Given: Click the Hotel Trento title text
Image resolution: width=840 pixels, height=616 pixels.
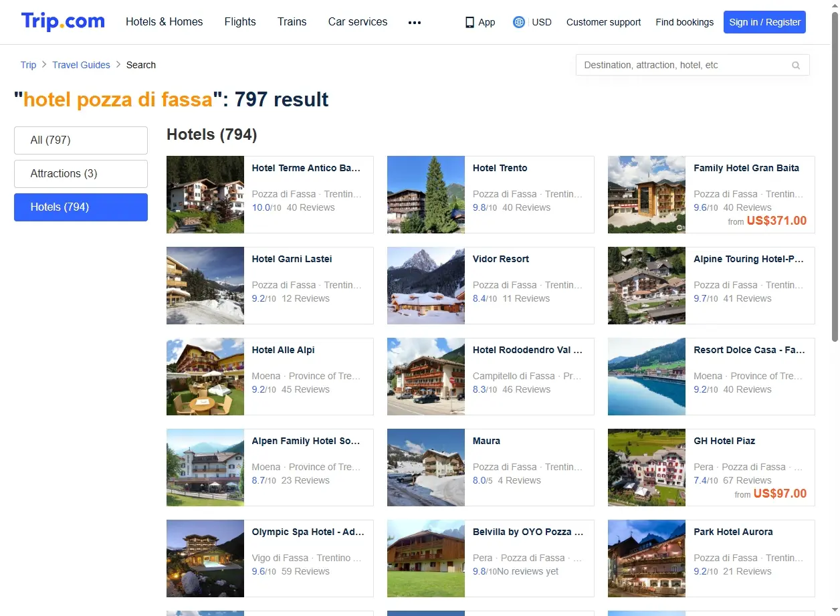Looking at the screenshot, I should click(500, 168).
